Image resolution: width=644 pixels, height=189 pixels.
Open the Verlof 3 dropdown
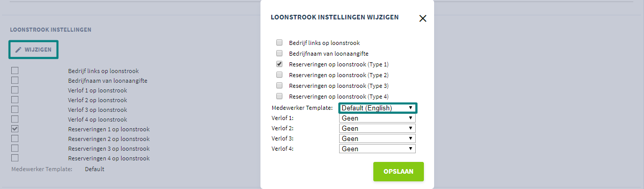click(377, 138)
